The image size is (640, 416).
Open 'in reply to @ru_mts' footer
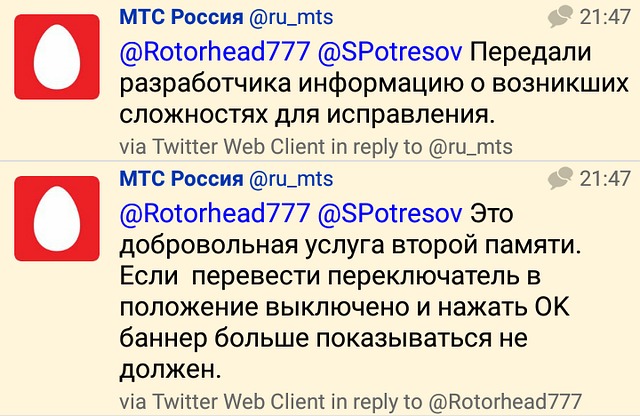click(422, 147)
